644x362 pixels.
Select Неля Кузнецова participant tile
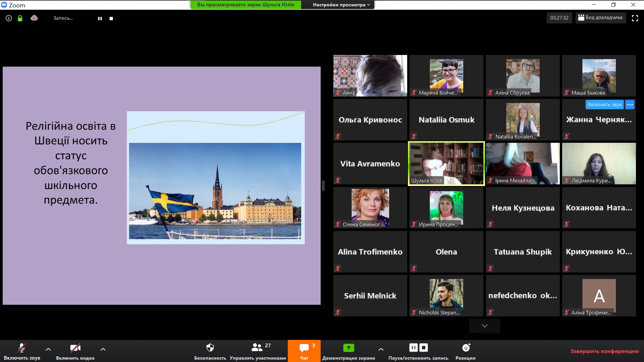pos(523,207)
